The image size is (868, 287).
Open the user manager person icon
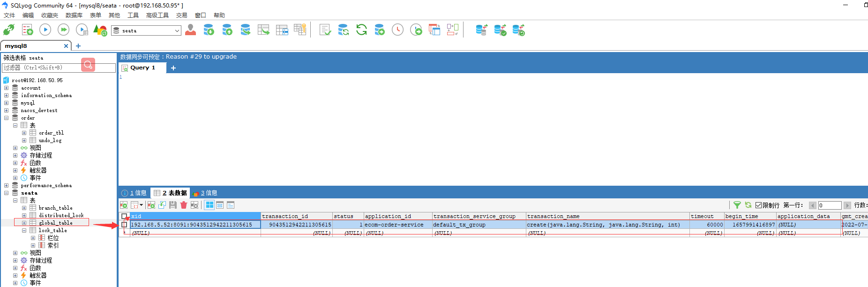(190, 30)
